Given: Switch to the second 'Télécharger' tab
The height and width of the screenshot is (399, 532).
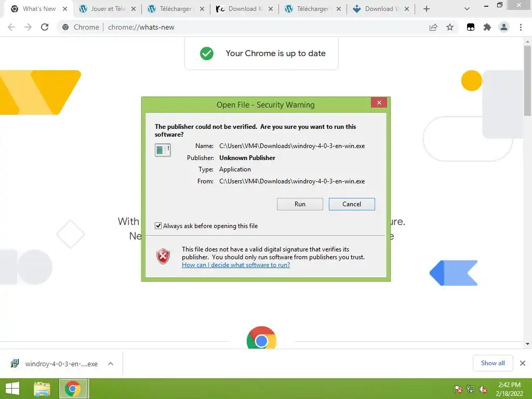Looking at the screenshot, I should click(312, 9).
